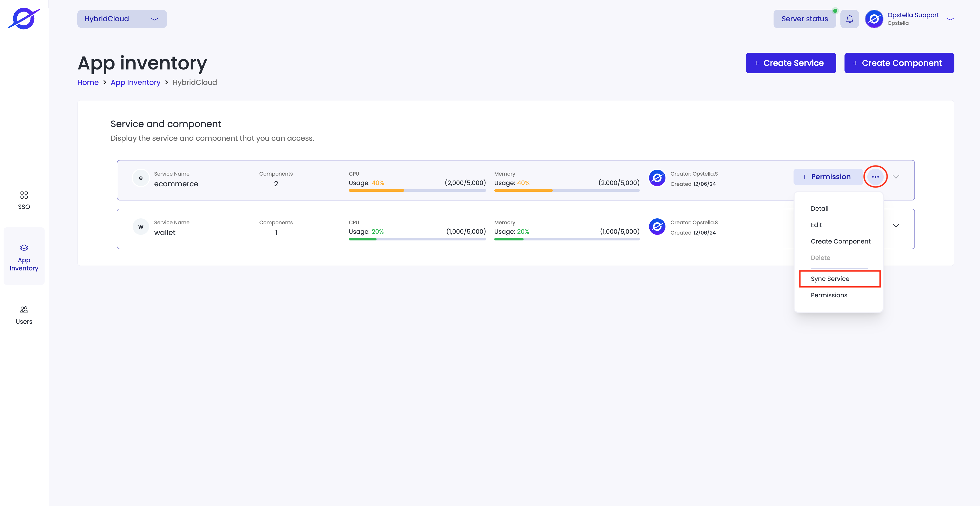The height and width of the screenshot is (506, 980).
Task: Click the wallet service name text
Action: click(164, 233)
